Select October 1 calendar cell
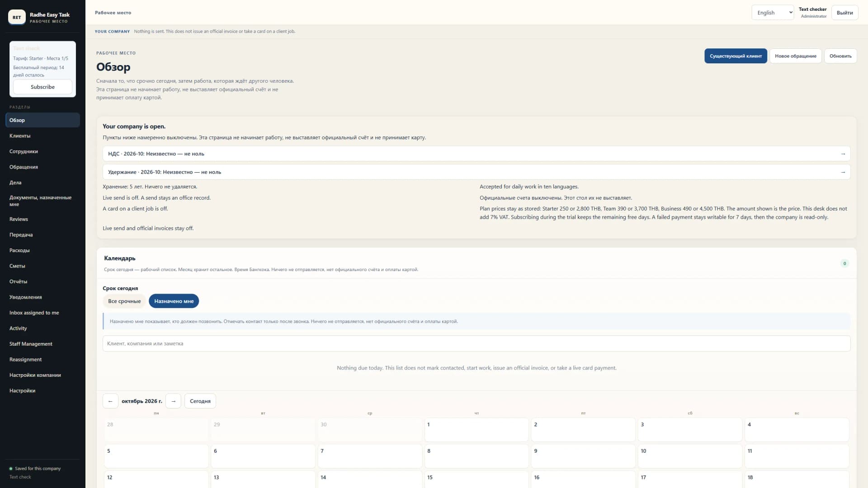 476,430
